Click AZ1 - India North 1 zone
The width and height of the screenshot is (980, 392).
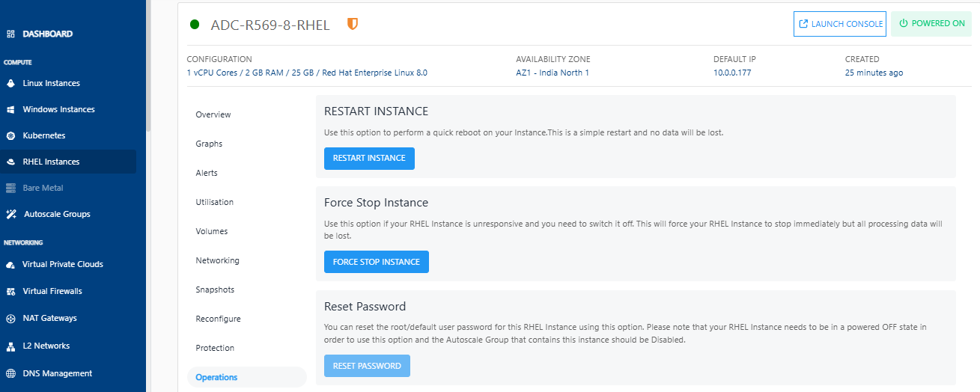[x=553, y=73]
